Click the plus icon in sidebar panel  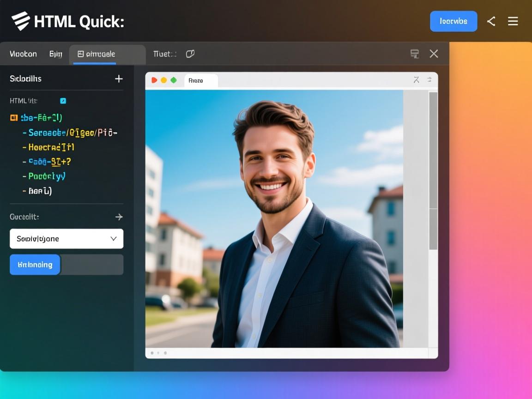pos(119,79)
